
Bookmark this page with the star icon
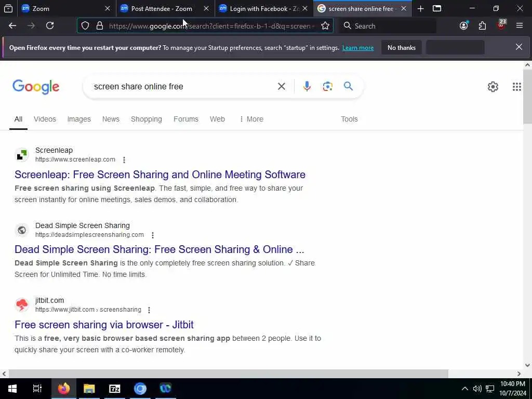tap(325, 26)
